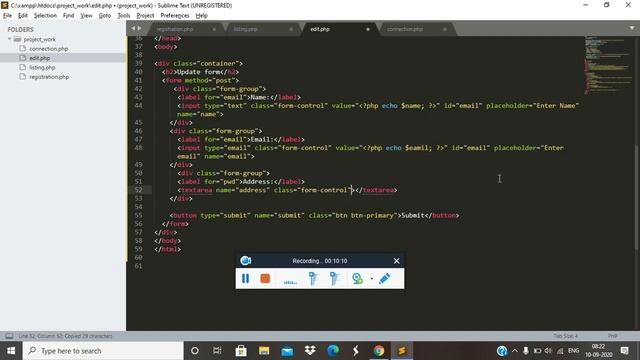The height and width of the screenshot is (360, 640).
Task: Change the Tab Size setting in the status bar
Action: pos(565,336)
